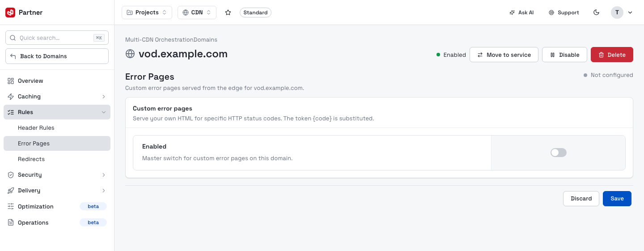This screenshot has height=251, width=644.
Task: Click the globe icon beside vod.example.com
Action: (130, 54)
